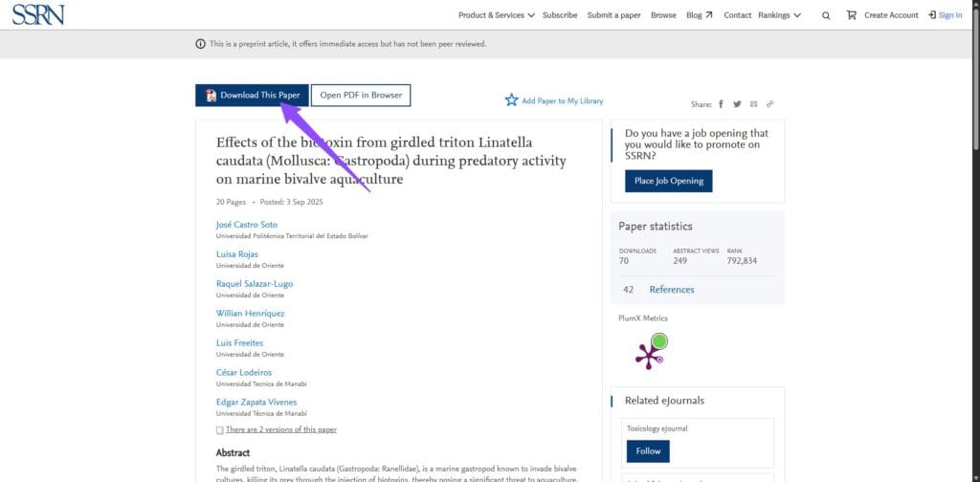Follow the Toxicology eJournal
Viewport: 980px width, 482px height.
[x=648, y=451]
